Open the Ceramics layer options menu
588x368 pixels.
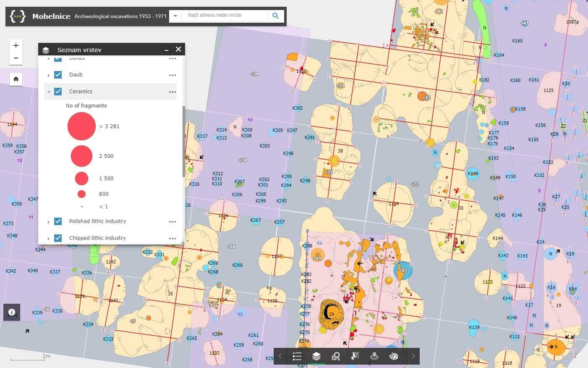[x=172, y=92]
